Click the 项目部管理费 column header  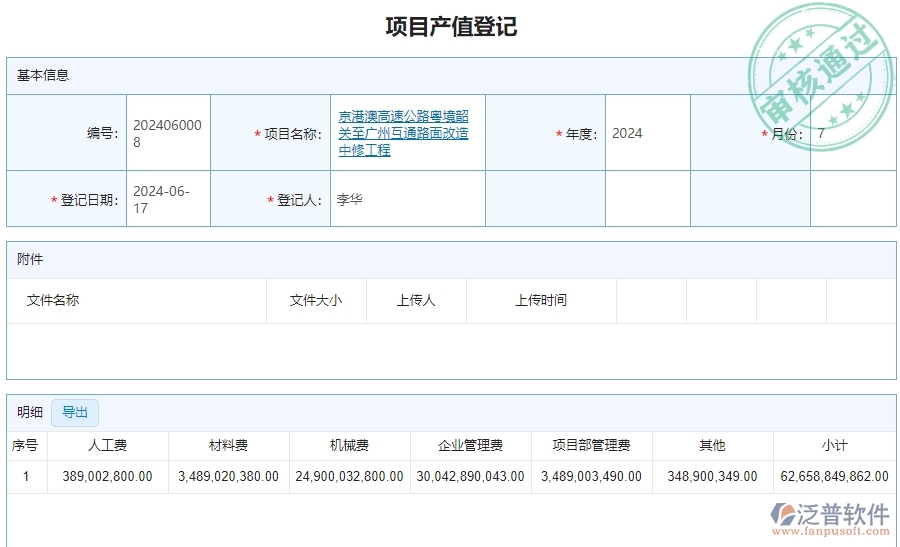coord(592,445)
